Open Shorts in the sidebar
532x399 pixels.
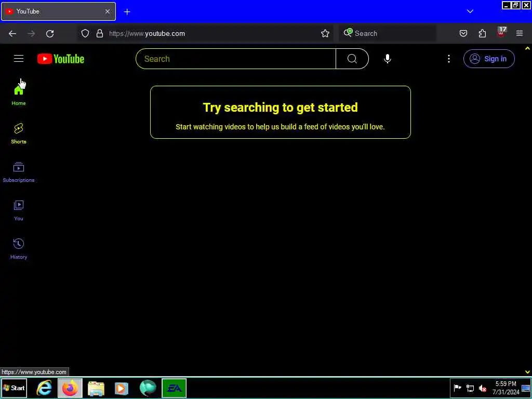click(19, 134)
